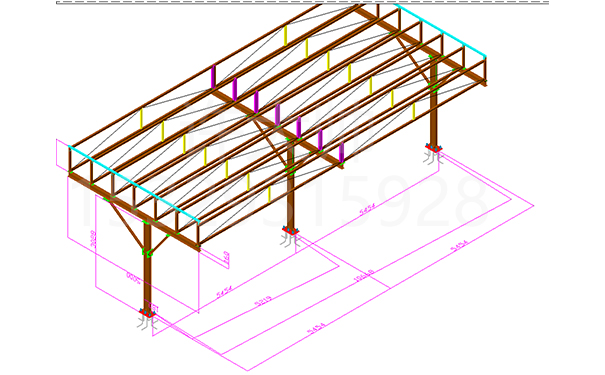605x375 pixels.
Task: Select the red base plate of the front column
Action: coord(147,313)
